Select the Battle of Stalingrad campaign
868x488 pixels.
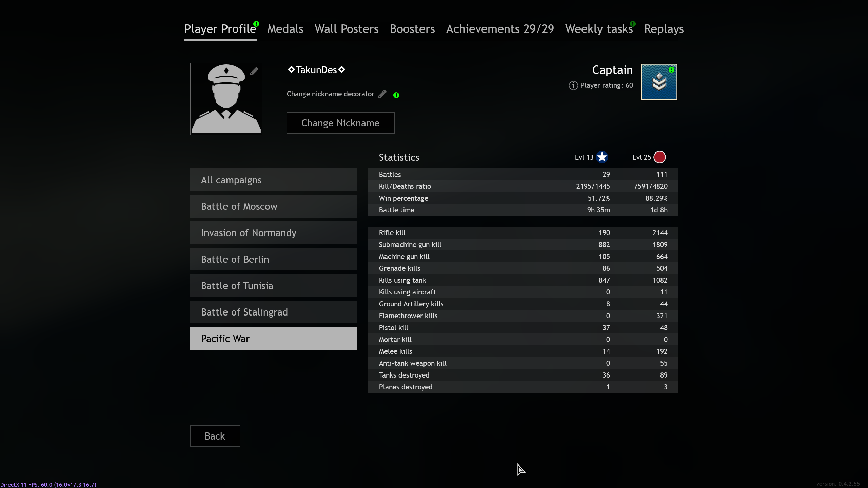(x=274, y=312)
